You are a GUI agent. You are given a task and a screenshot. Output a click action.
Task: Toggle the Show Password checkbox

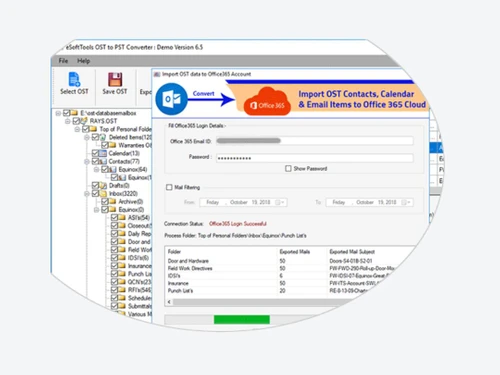pos(288,169)
